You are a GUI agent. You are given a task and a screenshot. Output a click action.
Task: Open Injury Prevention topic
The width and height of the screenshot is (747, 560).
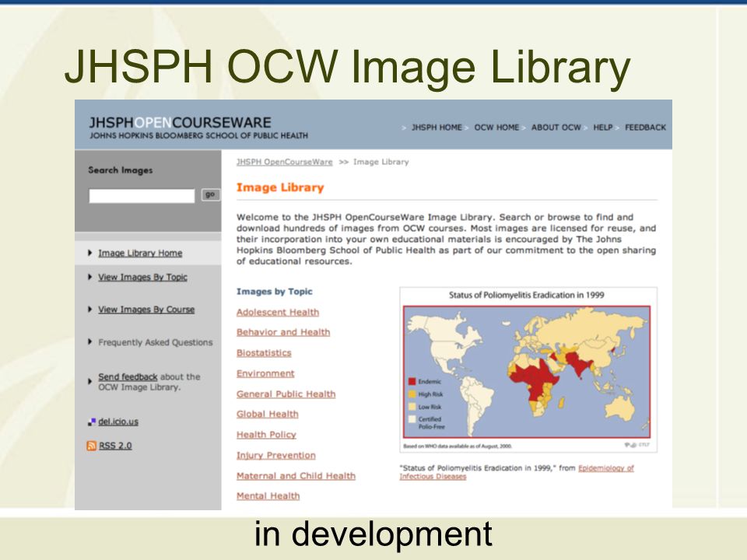[x=275, y=455]
